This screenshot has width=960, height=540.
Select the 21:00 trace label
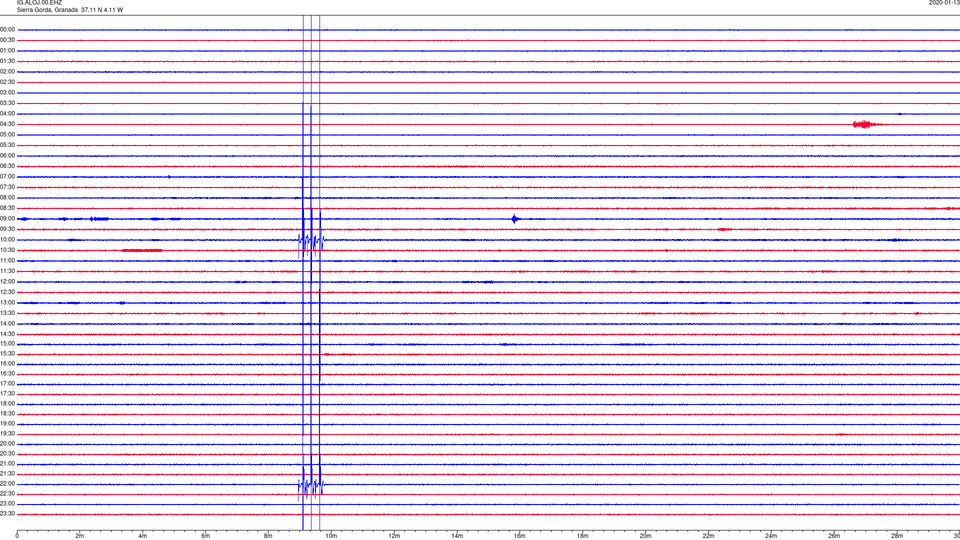tap(7, 464)
